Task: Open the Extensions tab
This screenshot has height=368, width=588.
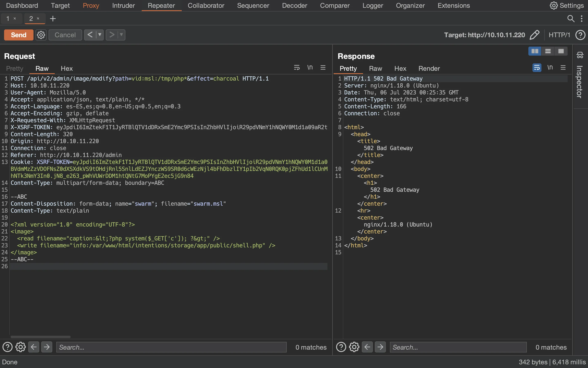Action: pyautogui.click(x=454, y=5)
